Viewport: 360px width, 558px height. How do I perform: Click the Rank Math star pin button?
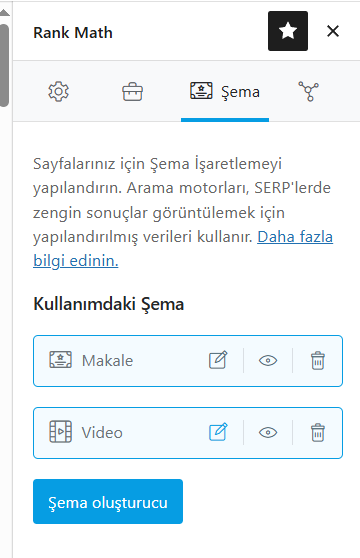288,31
